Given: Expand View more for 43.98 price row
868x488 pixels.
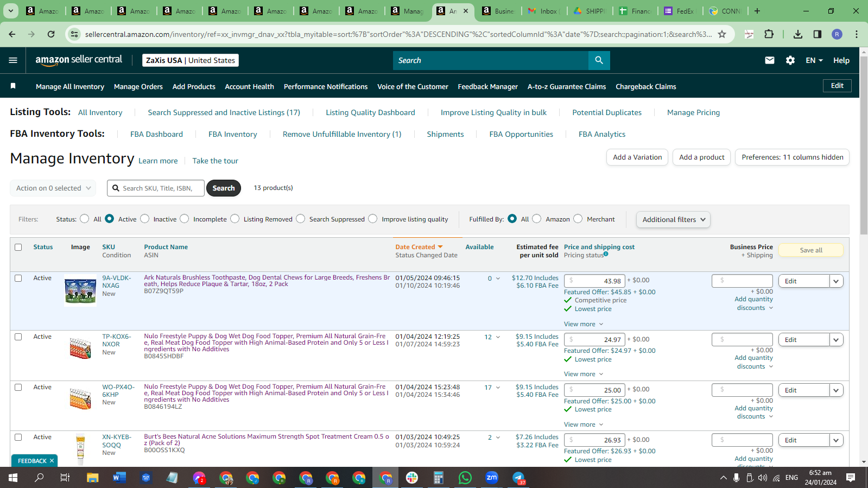Looking at the screenshot, I should pyautogui.click(x=584, y=324).
